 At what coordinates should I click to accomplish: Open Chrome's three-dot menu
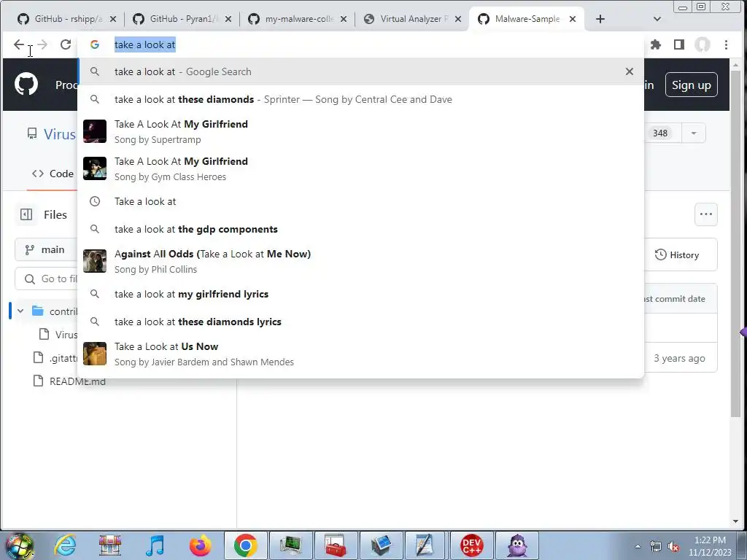(726, 44)
